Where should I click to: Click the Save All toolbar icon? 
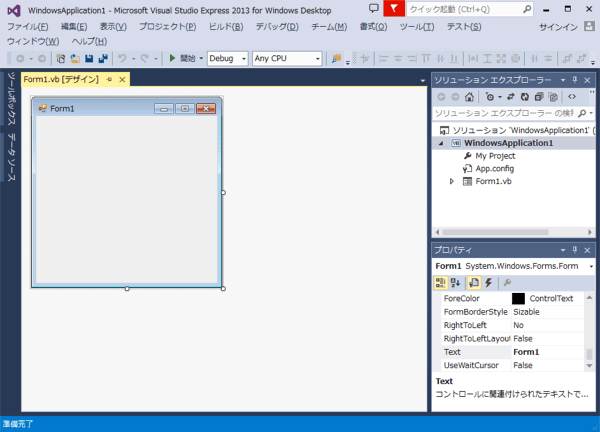(x=103, y=59)
